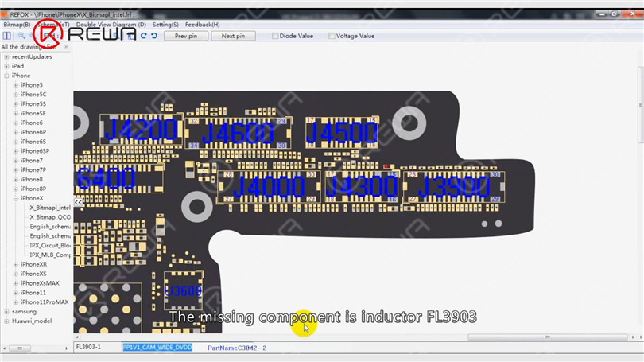Open the Feedback(H) menu
Screen dimensions: 644x362
tap(202, 25)
